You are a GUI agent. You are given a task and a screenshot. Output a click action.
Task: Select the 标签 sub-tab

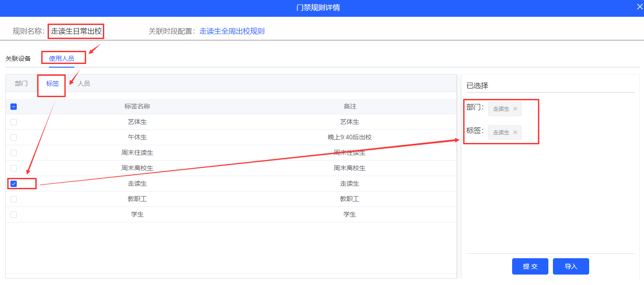click(53, 84)
